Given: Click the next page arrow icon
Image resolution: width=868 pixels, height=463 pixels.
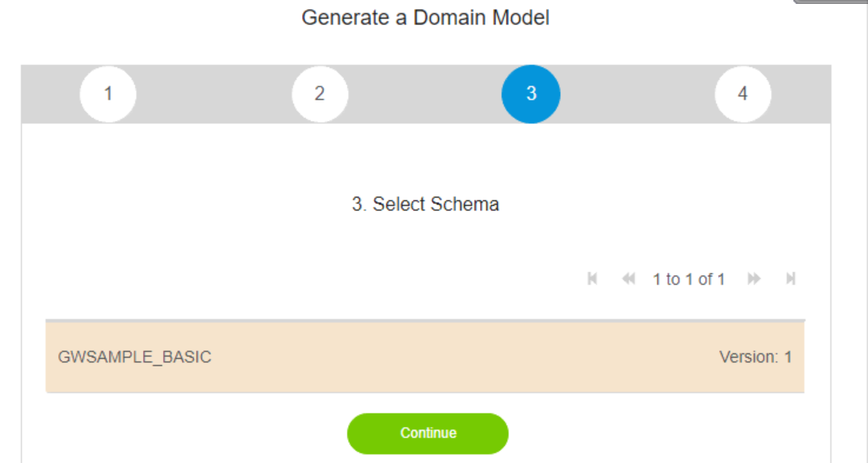Looking at the screenshot, I should [754, 279].
